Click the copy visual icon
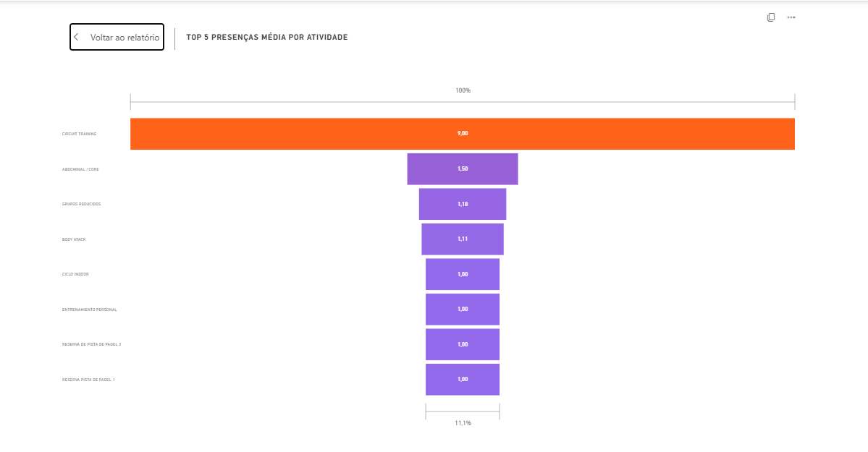The image size is (868, 452). tap(770, 17)
